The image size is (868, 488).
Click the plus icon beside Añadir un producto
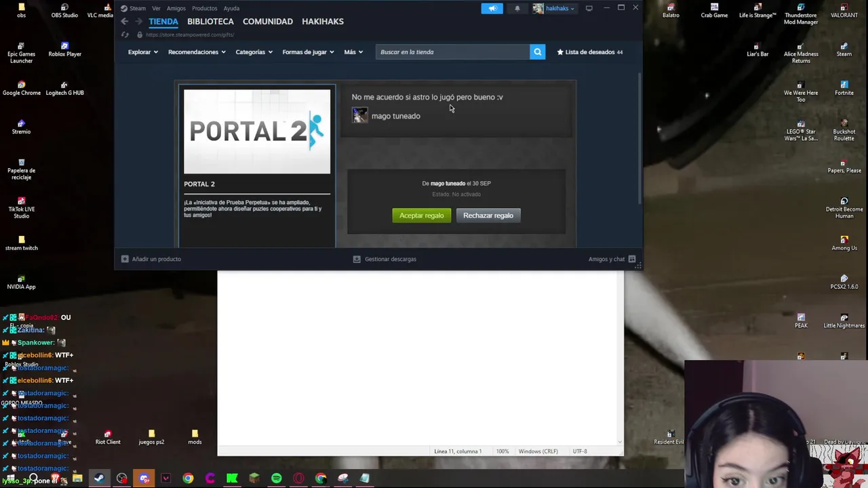(125, 259)
